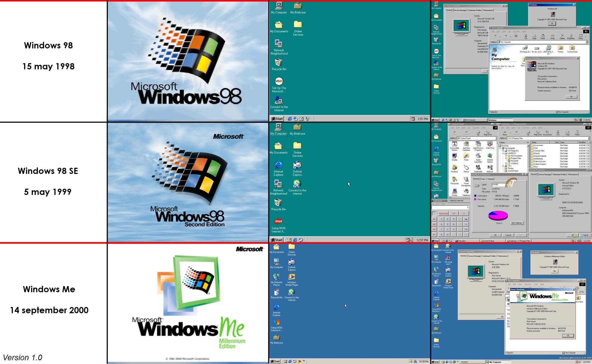Click the Disk Cleanup button
Viewport: 592px width, 364px height.
pyautogui.click(x=517, y=223)
